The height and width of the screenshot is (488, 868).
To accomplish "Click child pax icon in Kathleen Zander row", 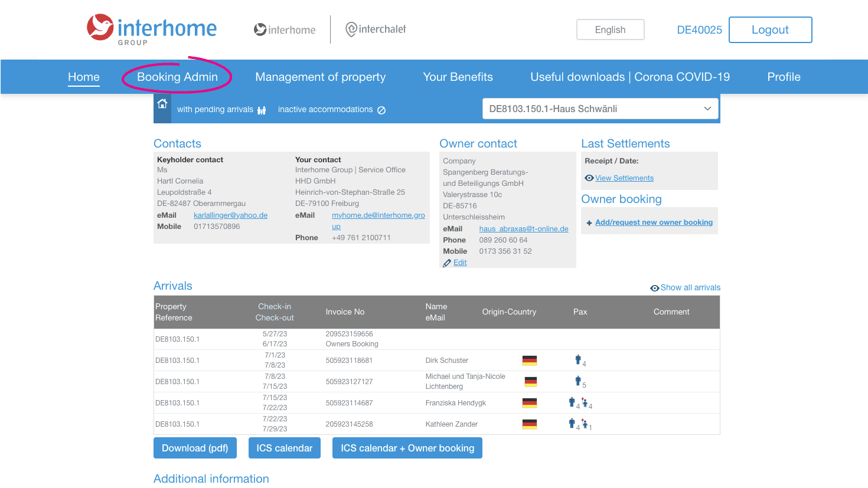I will click(x=585, y=424).
